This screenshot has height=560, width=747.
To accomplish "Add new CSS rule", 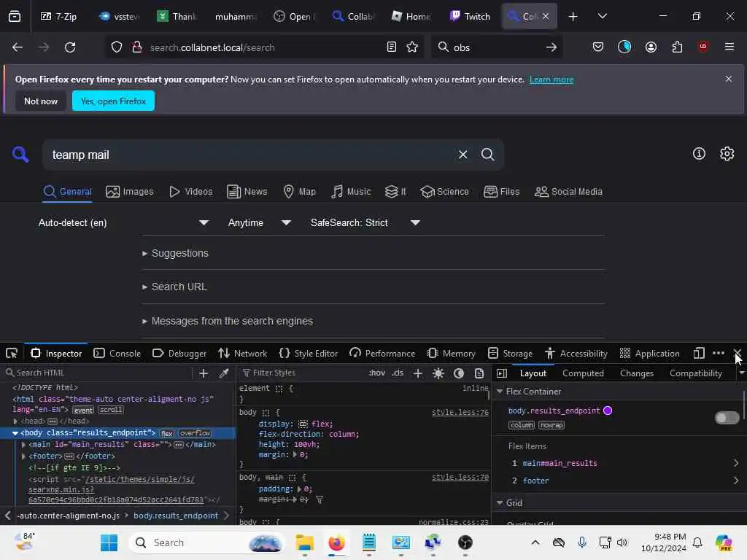I will 418,373.
